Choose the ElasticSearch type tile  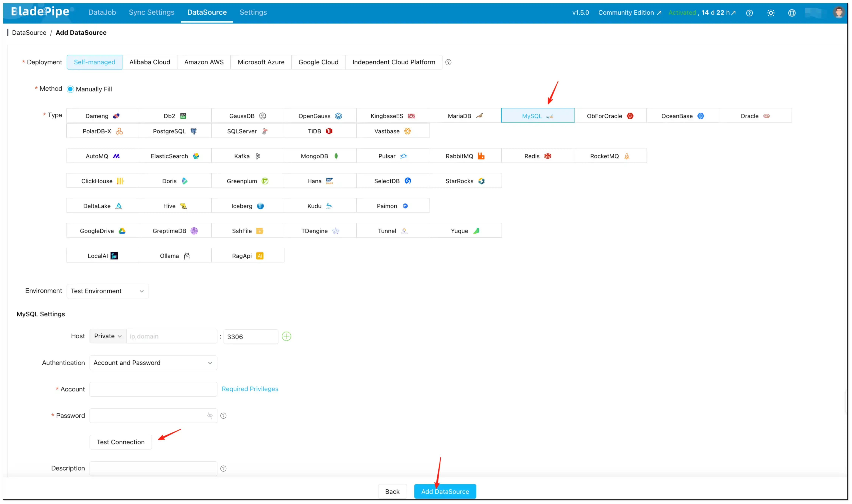pyautogui.click(x=175, y=156)
